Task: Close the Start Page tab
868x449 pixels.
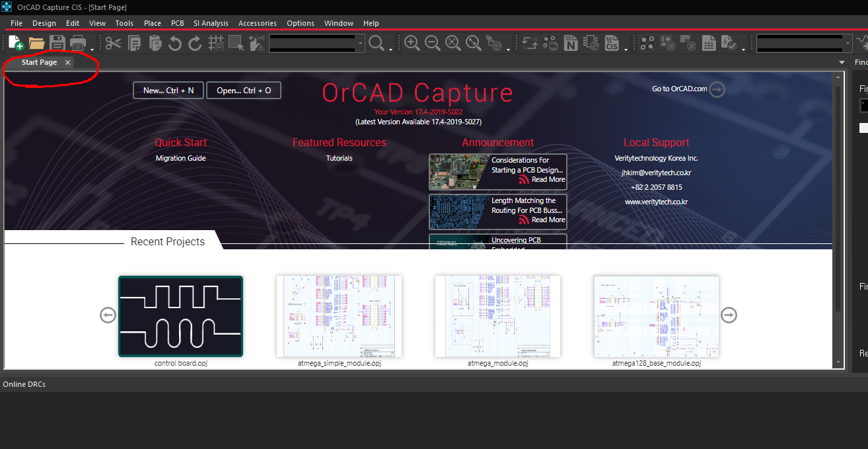Action: tap(67, 62)
